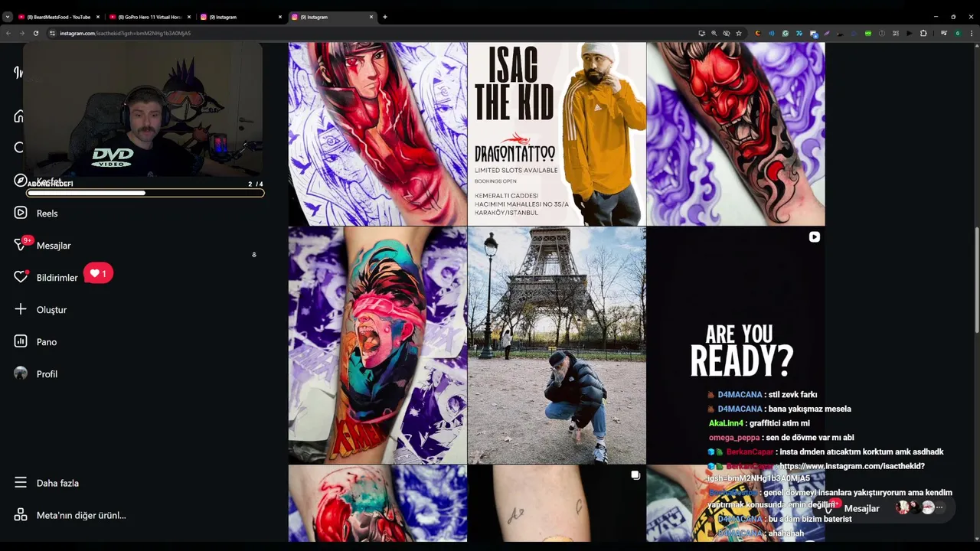Click the page vertical scrollbar thumb
The height and width of the screenshot is (551, 980).
(976, 279)
